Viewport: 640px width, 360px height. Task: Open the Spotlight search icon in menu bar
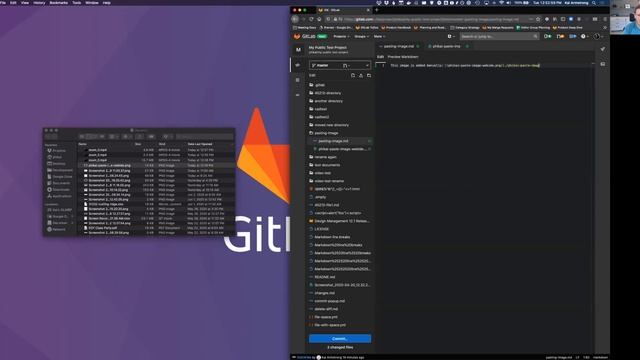click(594, 3)
